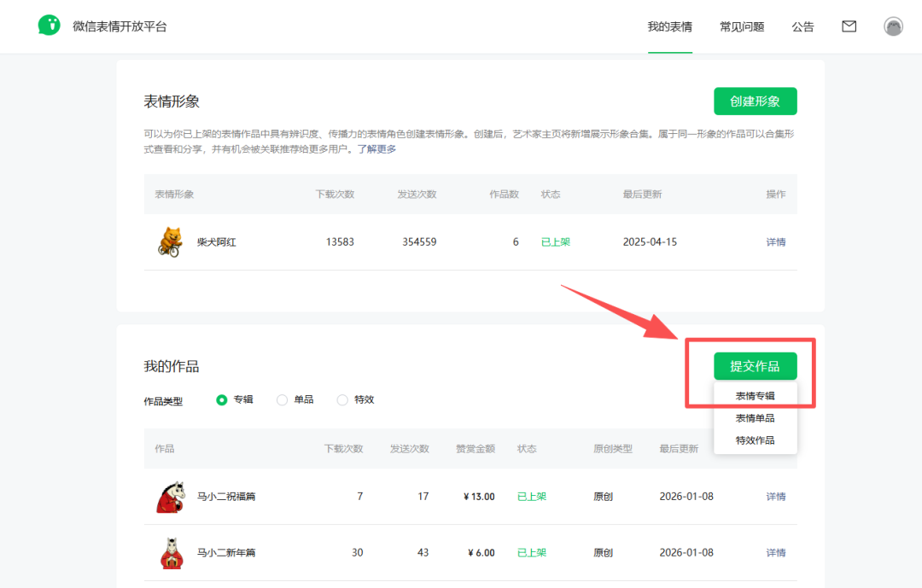The width and height of the screenshot is (922, 588).
Task: Select the 单品 radio button
Action: pos(283,400)
